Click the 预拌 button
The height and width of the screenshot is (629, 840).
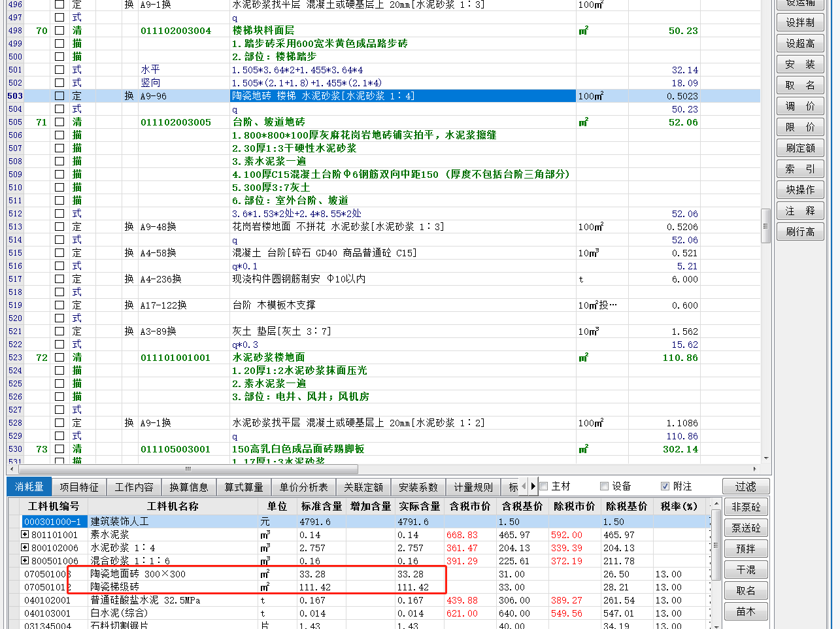point(746,549)
